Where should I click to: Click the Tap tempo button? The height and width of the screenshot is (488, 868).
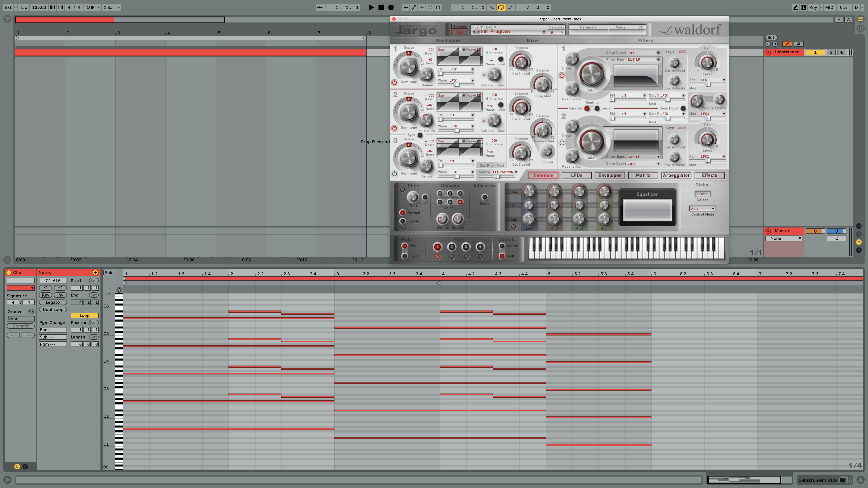(x=23, y=7)
